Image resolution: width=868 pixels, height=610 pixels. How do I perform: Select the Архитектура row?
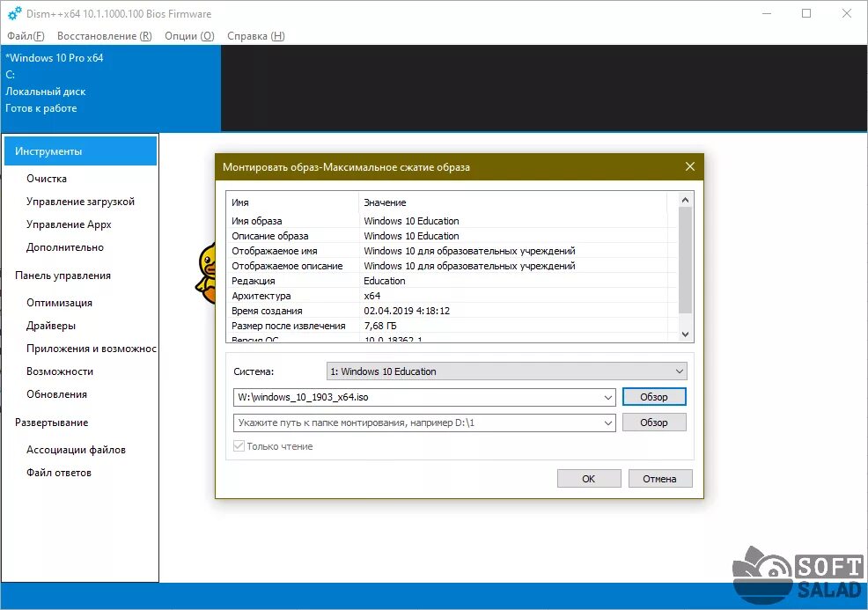coord(450,296)
